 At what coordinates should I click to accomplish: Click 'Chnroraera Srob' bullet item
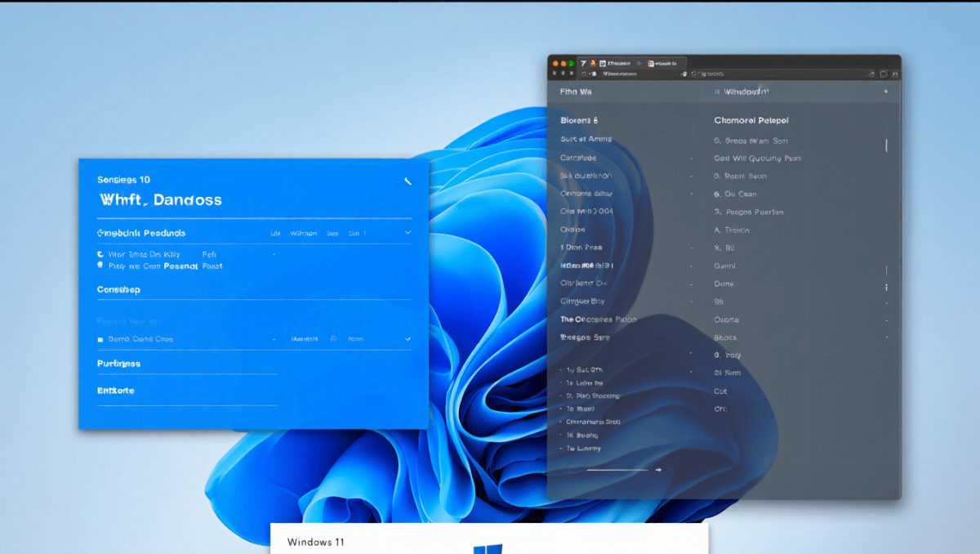tap(593, 422)
